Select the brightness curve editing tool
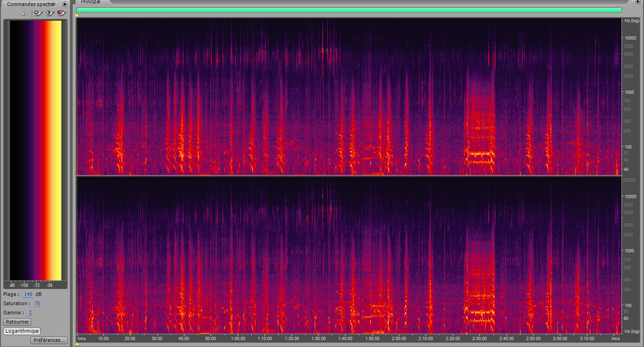Image resolution: width=644 pixels, height=347 pixels. tap(50, 13)
